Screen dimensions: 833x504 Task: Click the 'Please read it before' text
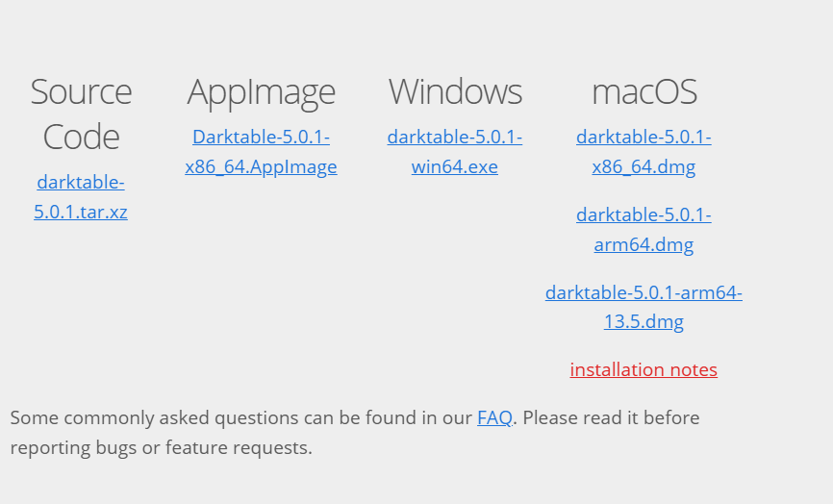tap(611, 417)
